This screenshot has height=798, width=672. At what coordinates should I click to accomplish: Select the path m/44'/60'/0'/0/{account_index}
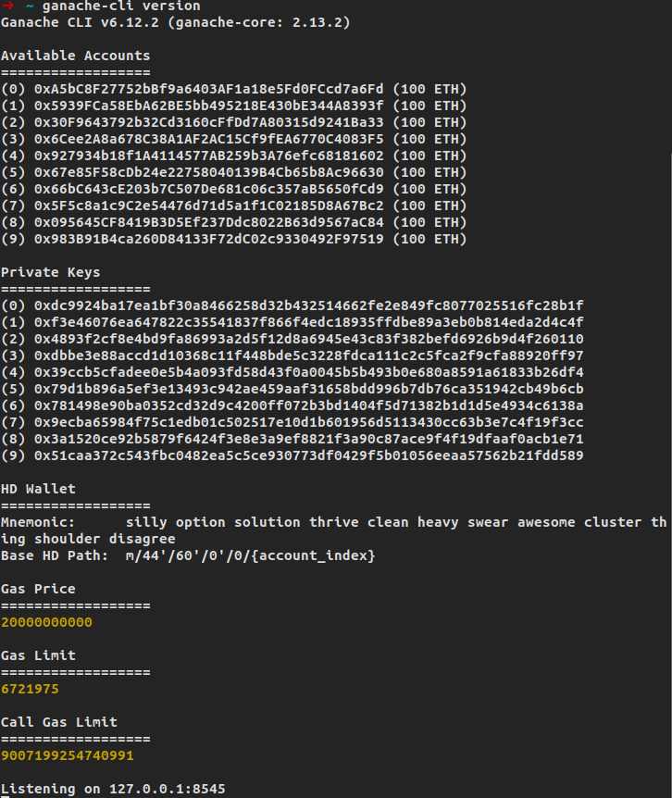[250, 555]
